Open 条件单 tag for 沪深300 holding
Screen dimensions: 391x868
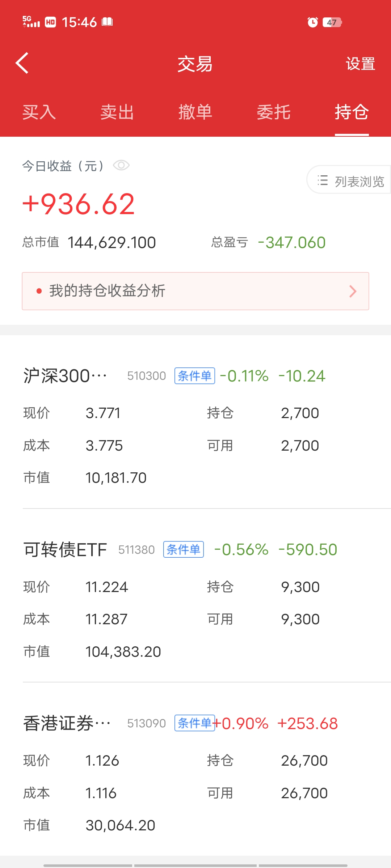click(x=194, y=376)
